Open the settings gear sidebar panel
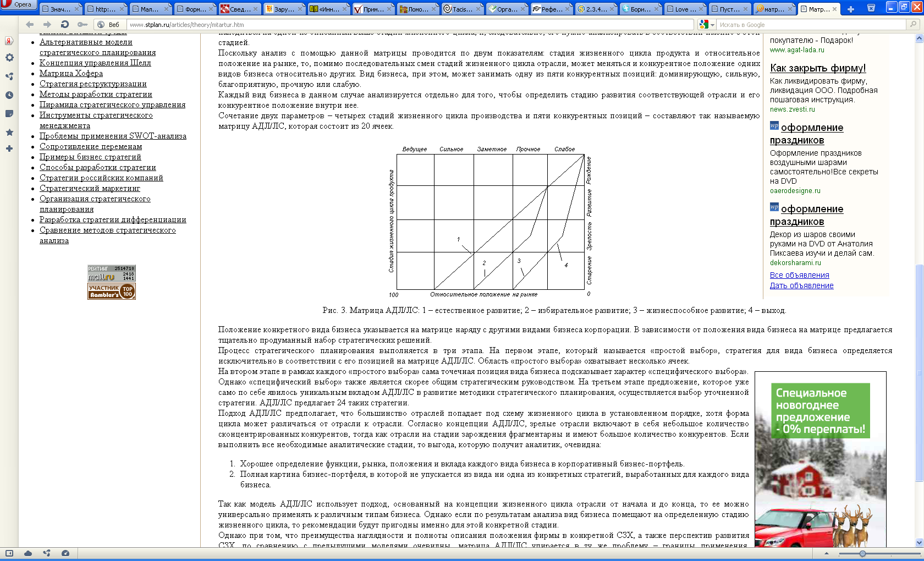Viewport: 924px width, 561px height. (9, 58)
